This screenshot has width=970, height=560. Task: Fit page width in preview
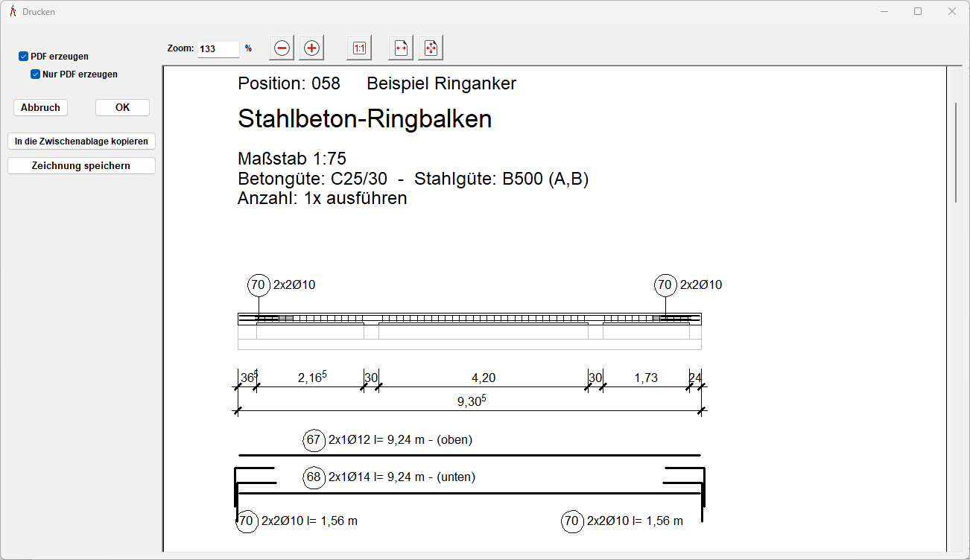tap(401, 48)
